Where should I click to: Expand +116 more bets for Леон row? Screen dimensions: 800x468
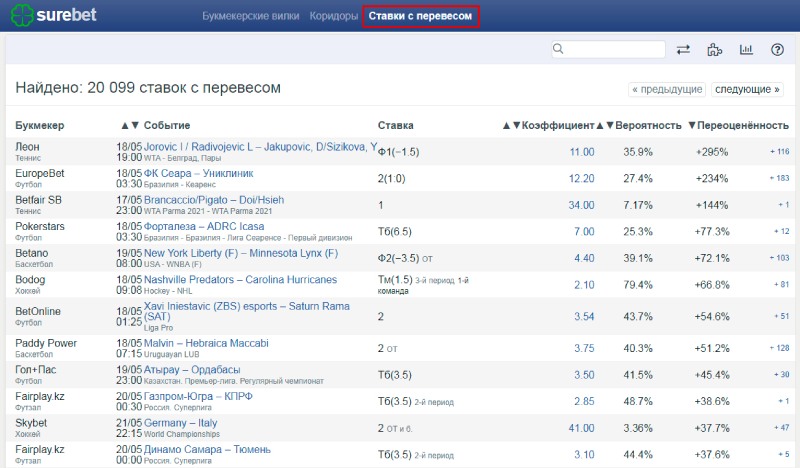pos(780,152)
